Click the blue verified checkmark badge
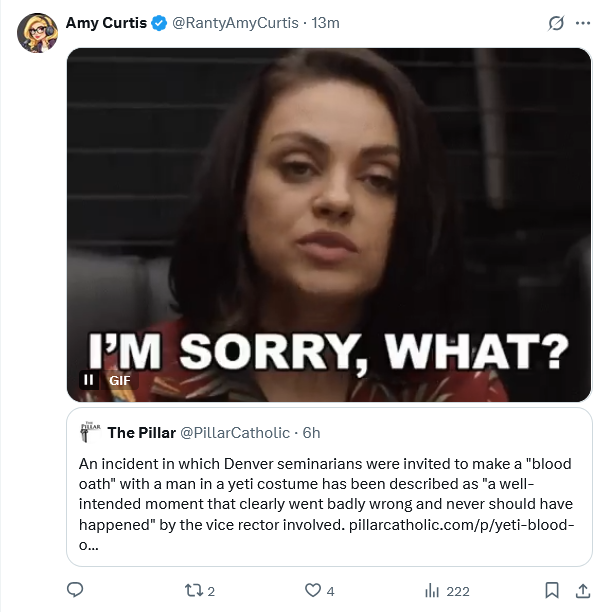Viewport: 608px width, 612px height. click(159, 23)
